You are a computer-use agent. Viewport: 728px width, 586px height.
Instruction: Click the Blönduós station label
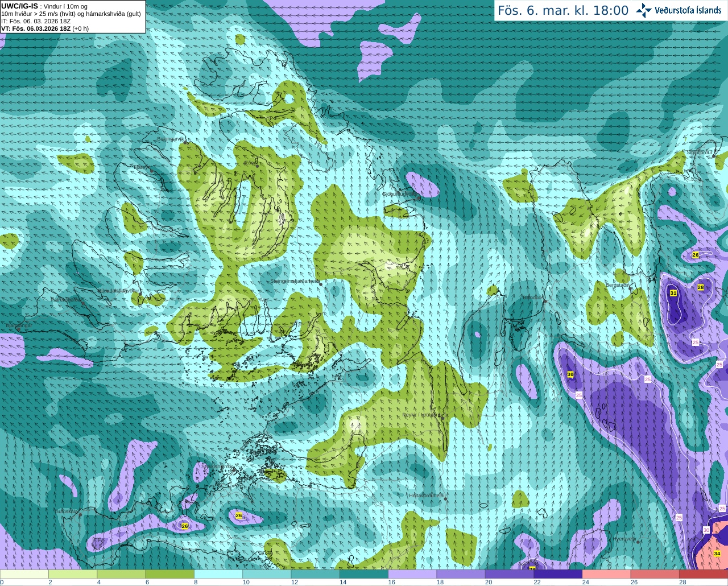pyautogui.click(x=533, y=298)
